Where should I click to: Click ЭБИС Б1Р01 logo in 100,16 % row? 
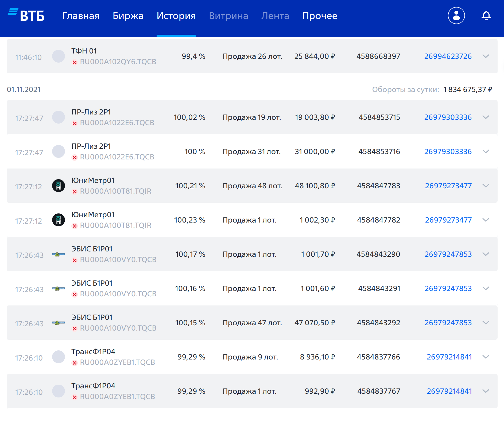[x=59, y=288]
